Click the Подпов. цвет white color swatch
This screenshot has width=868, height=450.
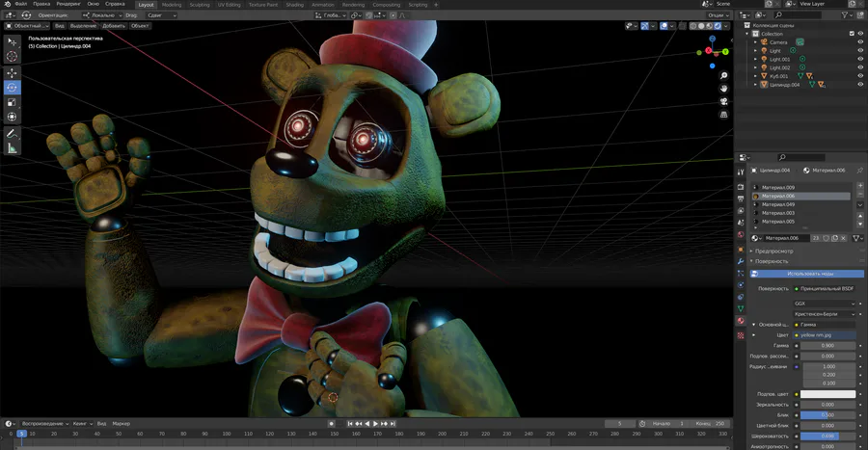pyautogui.click(x=828, y=394)
